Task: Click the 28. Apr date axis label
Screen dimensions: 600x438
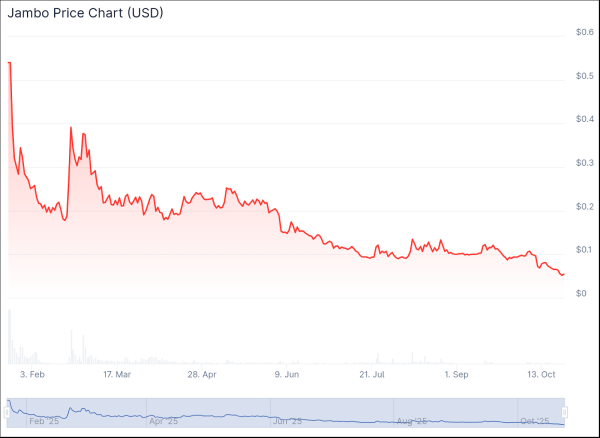Action: (202, 375)
